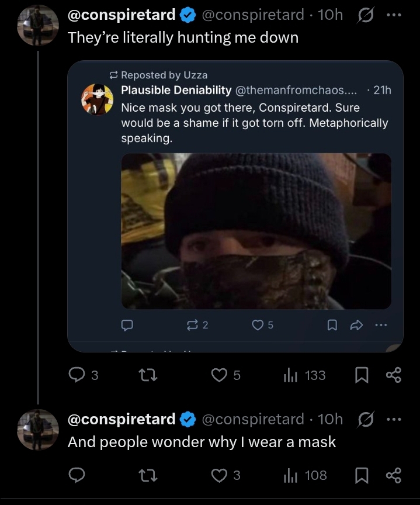
Task: Repost the "wear a mask" post
Action: click(x=151, y=475)
